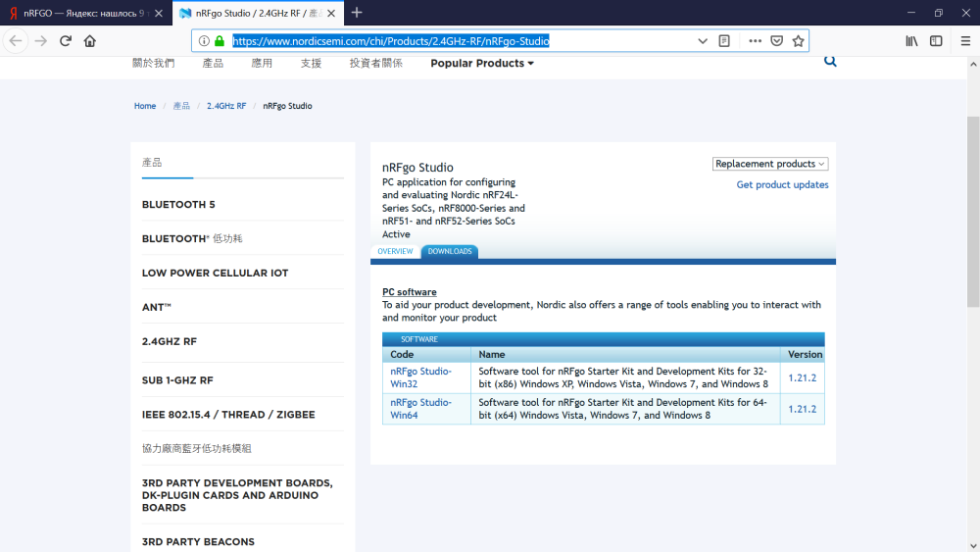Image resolution: width=980 pixels, height=552 pixels.
Task: Open the page actions three-dot menu
Action: pyautogui.click(x=755, y=41)
